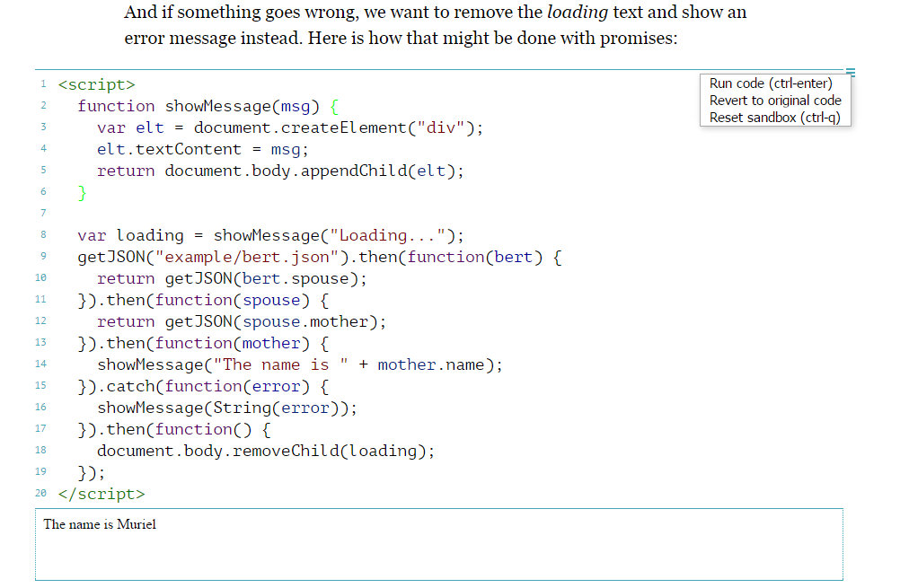
Task: Click "return document.body.appendChild(elt);" line
Action: click(x=280, y=171)
